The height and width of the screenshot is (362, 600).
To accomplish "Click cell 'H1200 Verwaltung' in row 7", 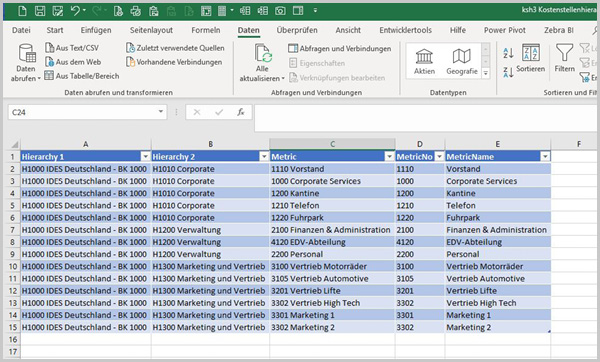I will (x=210, y=230).
